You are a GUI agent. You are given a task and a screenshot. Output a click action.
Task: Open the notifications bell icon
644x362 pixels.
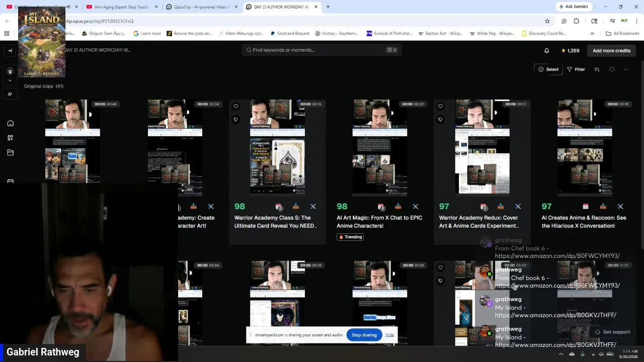tap(547, 50)
